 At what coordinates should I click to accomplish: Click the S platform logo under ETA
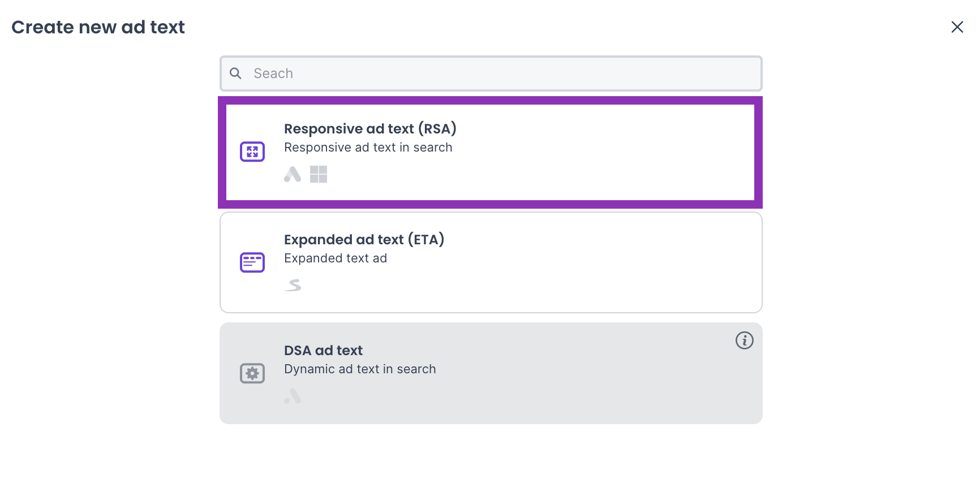(x=293, y=285)
